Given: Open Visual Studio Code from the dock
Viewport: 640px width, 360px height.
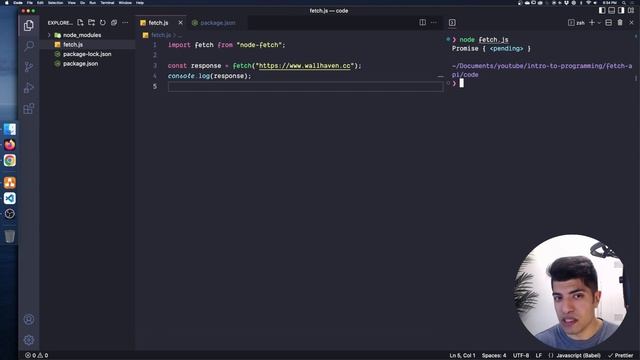Looking at the screenshot, I should click(x=10, y=198).
